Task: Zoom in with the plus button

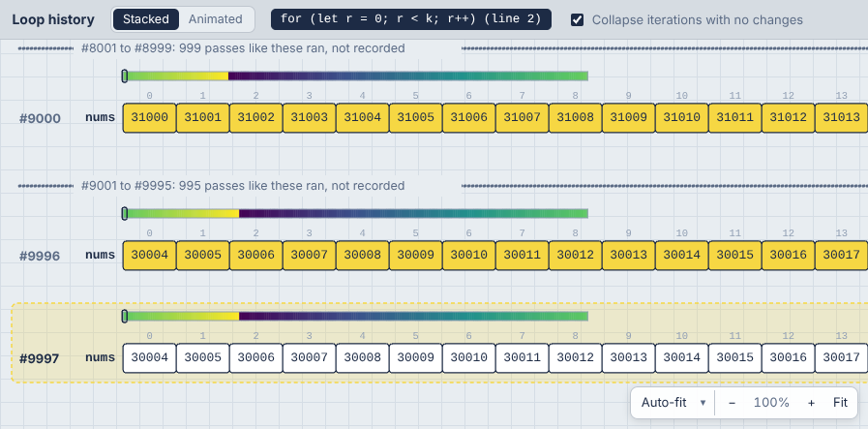Action: (x=811, y=403)
